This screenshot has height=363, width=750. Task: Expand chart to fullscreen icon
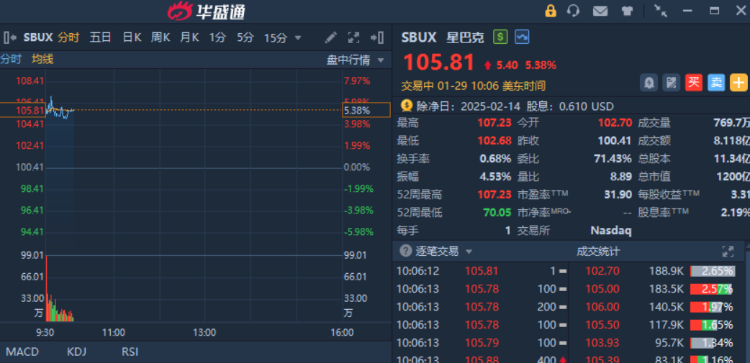pos(353,37)
